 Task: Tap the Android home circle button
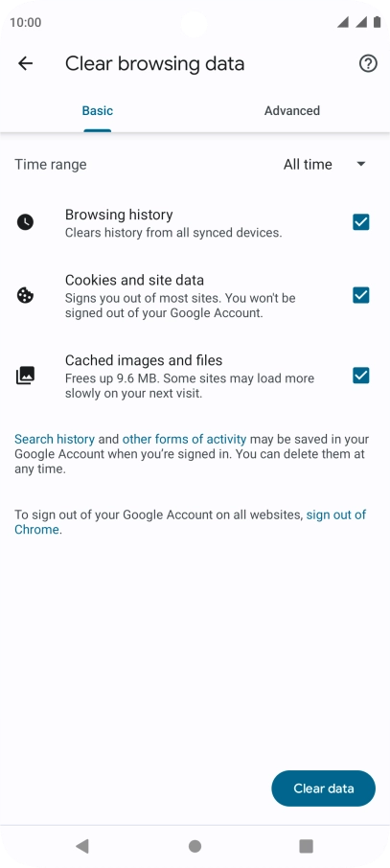coord(195,846)
